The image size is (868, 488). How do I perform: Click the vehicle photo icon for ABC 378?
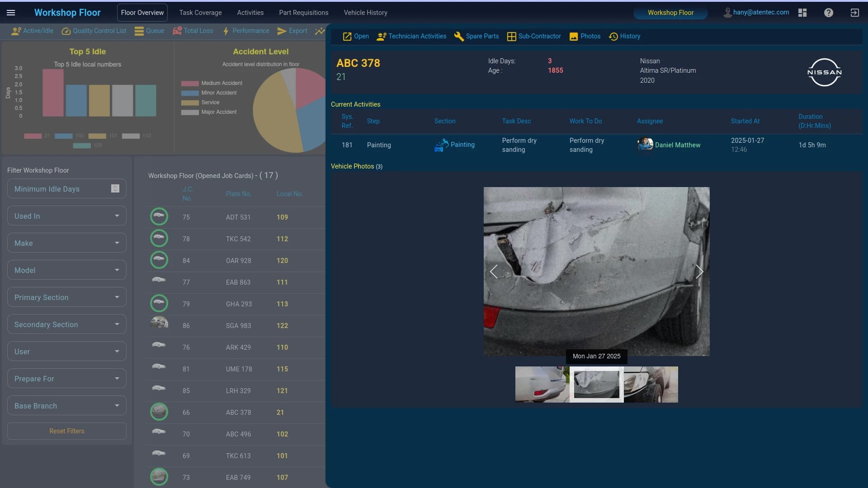159,412
